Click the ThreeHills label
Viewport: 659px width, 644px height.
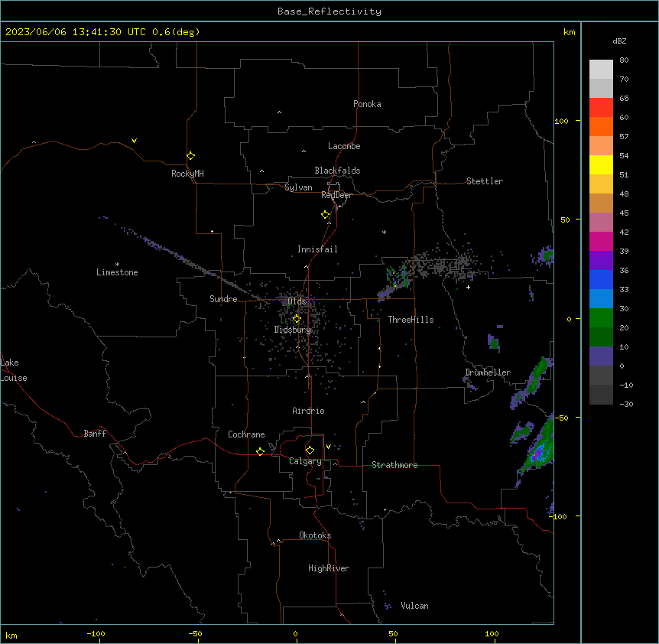click(411, 320)
